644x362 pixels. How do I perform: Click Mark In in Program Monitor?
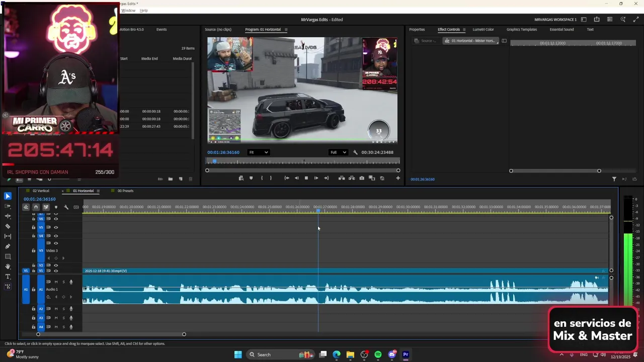262,178
